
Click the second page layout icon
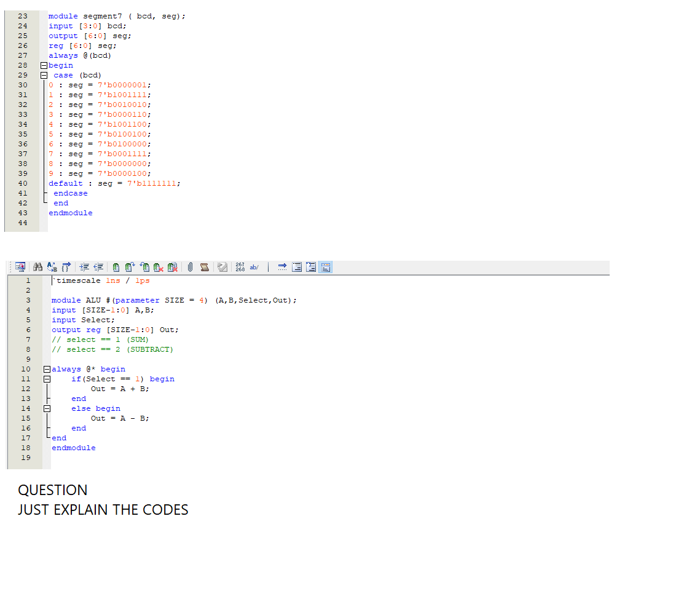click(x=311, y=267)
